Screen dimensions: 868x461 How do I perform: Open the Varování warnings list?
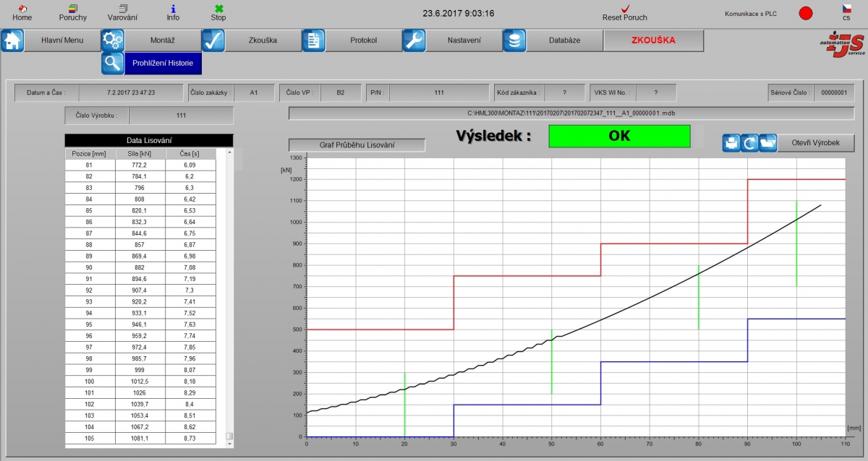click(x=122, y=9)
